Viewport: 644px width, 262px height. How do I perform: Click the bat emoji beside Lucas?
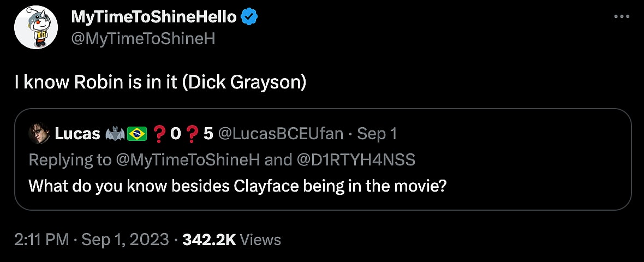click(114, 134)
